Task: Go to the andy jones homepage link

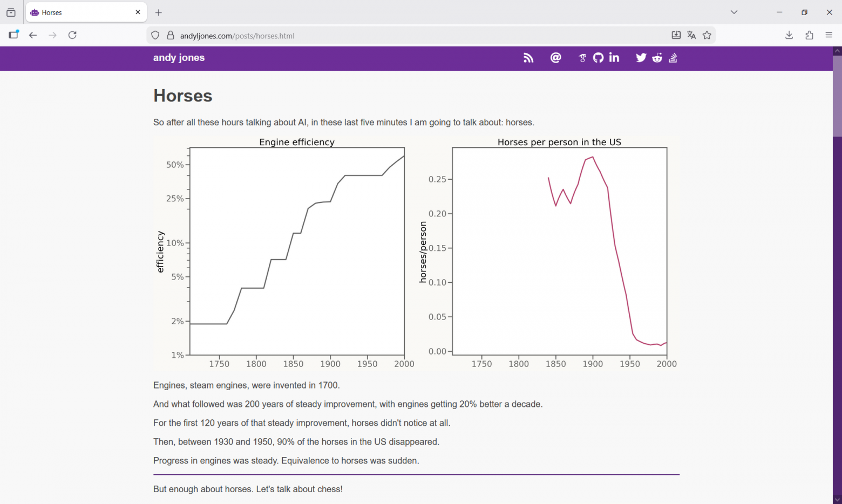Action: point(179,58)
